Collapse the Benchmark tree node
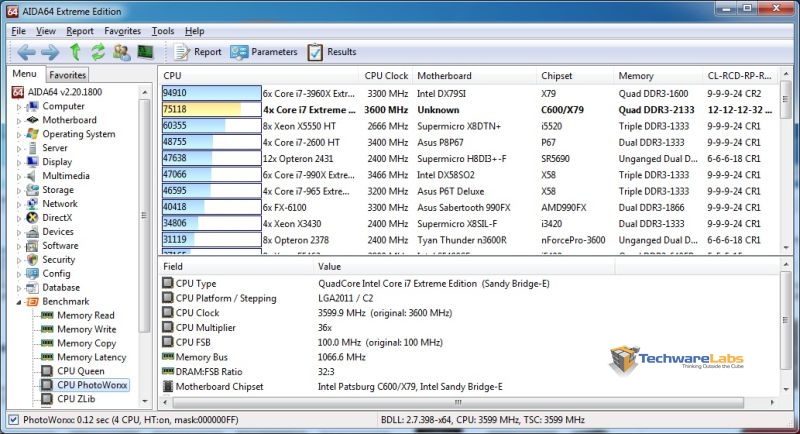The width and height of the screenshot is (800, 434). coord(19,302)
